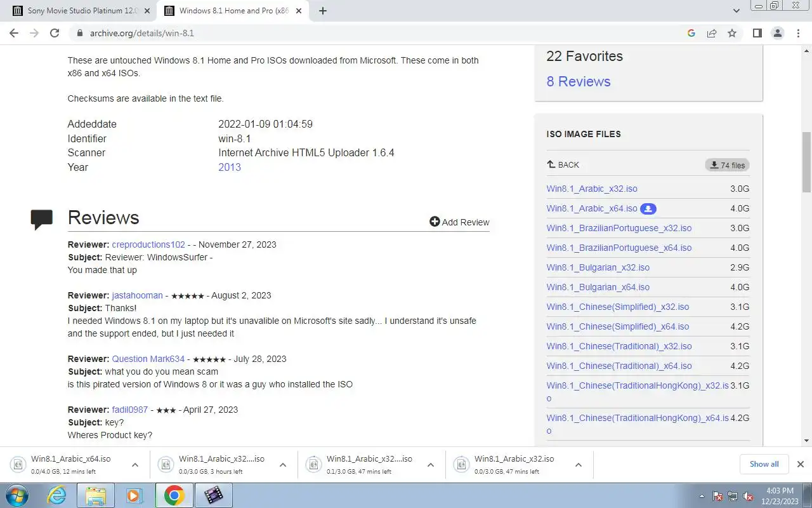Viewport: 812px width, 508px height.
Task: Open reviewer creproductions102 profile
Action: click(x=148, y=244)
